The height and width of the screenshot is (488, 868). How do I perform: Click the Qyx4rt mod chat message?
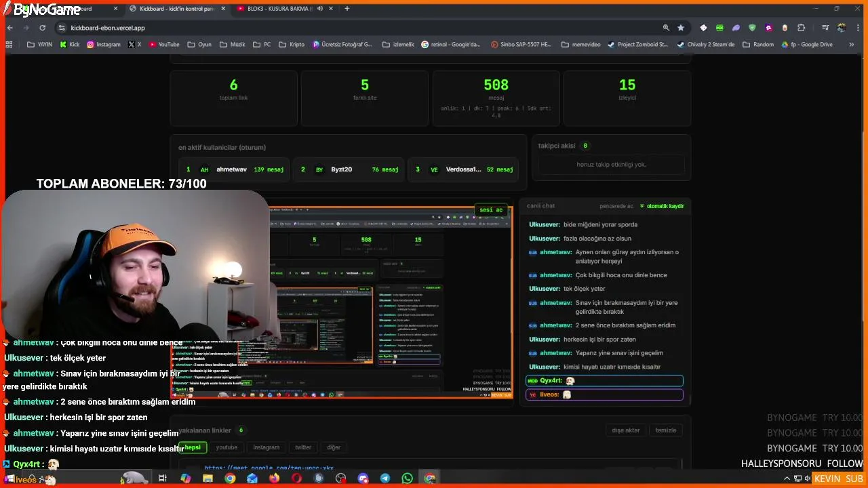604,381
